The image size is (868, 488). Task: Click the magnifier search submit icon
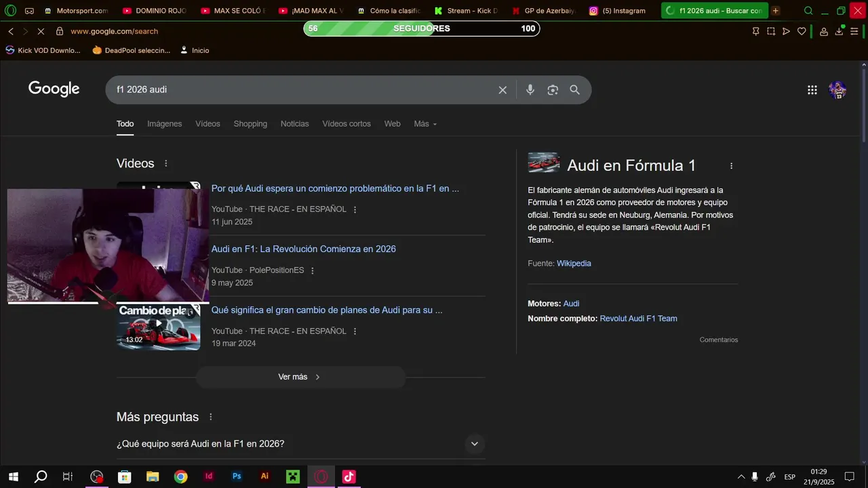[575, 90]
